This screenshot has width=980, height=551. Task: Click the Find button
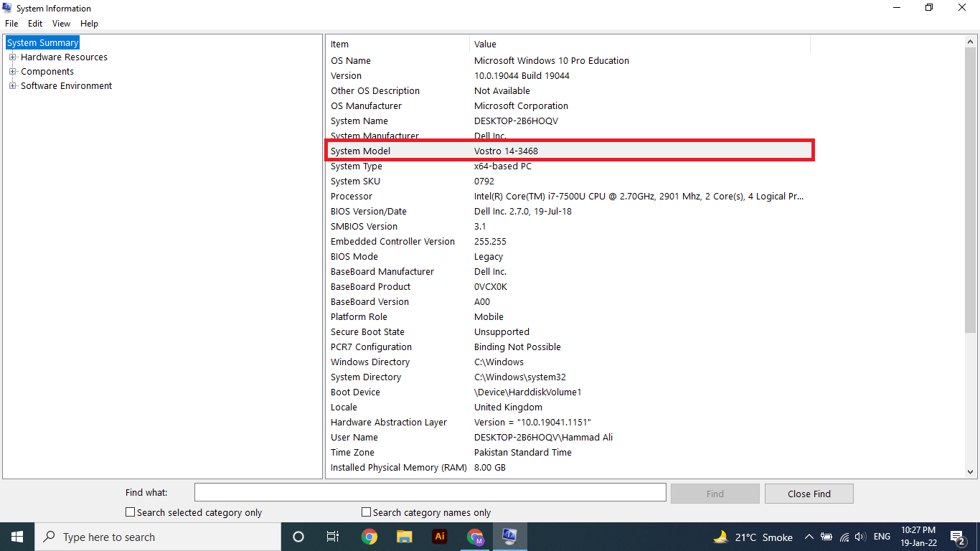coord(715,494)
